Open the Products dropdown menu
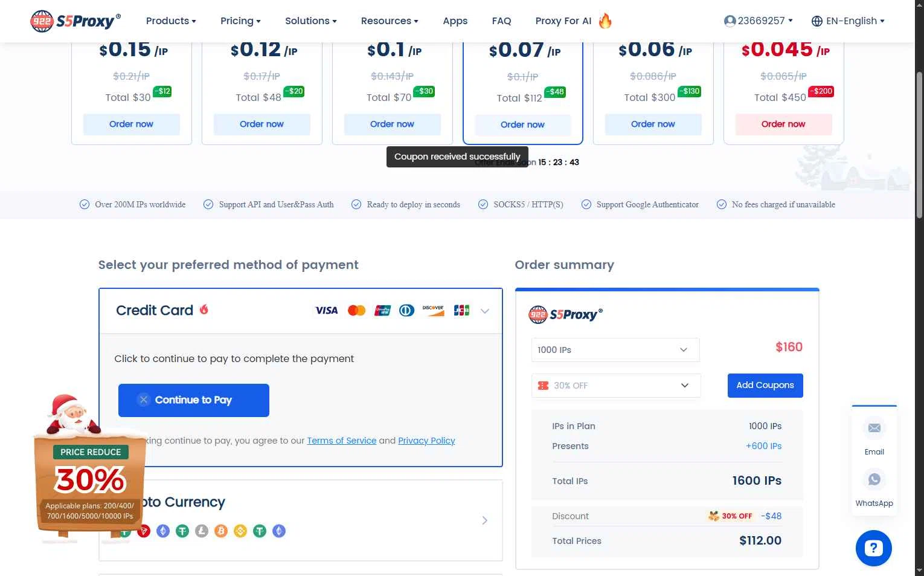924x576 pixels. 171,21
